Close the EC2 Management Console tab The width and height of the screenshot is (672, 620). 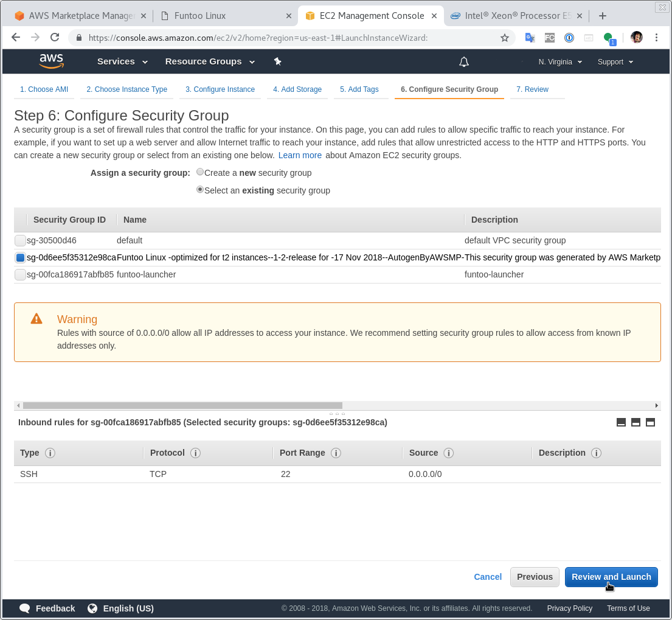coord(434,16)
